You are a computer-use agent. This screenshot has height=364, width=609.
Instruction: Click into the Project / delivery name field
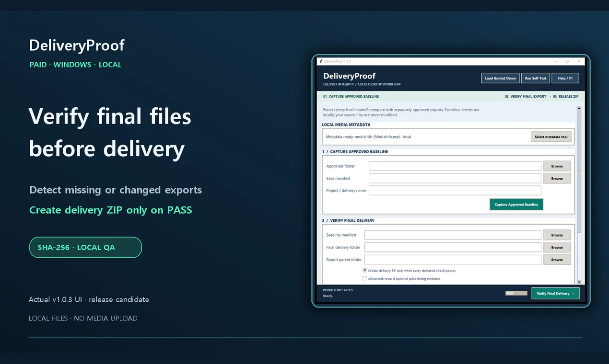[x=455, y=191]
